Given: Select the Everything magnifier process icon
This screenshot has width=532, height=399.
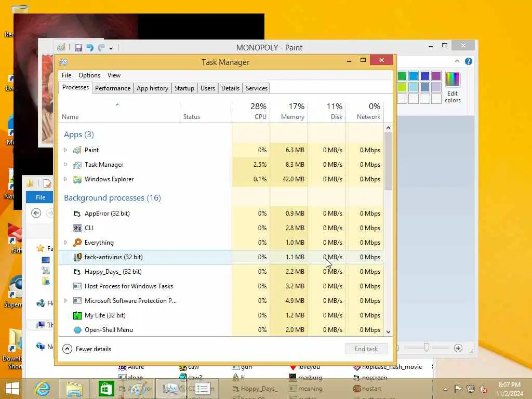Looking at the screenshot, I should [77, 243].
